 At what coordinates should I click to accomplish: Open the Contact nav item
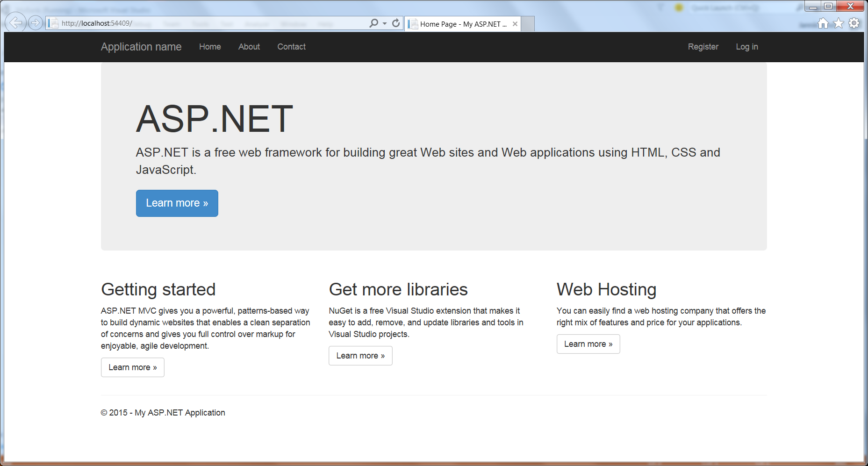(291, 47)
